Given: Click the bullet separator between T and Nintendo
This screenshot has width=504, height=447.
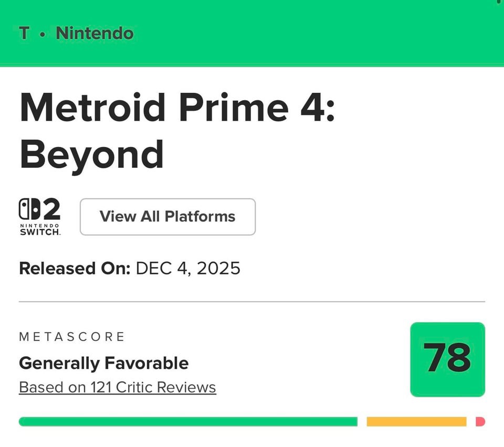Looking at the screenshot, I should pyautogui.click(x=43, y=34).
